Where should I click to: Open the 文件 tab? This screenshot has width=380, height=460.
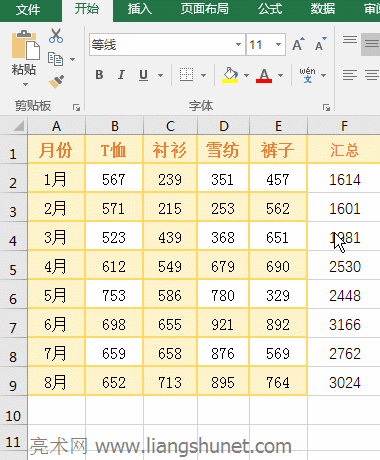[28, 10]
